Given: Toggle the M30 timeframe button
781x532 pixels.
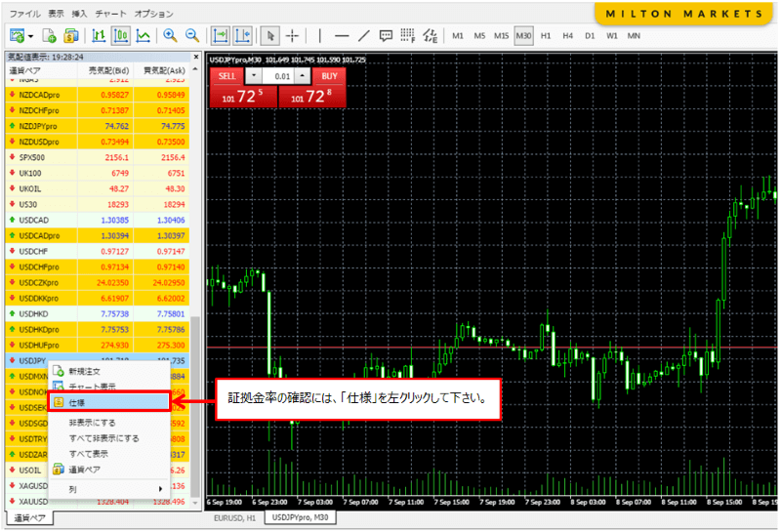Looking at the screenshot, I should 524,36.
